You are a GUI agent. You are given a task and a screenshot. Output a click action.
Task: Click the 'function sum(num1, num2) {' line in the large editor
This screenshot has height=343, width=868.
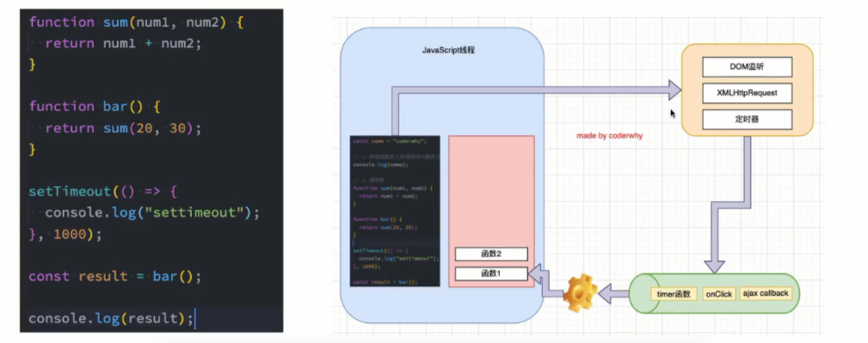tap(136, 22)
